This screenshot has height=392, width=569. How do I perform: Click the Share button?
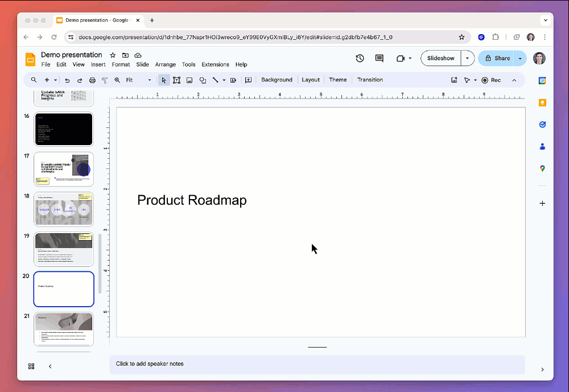498,58
